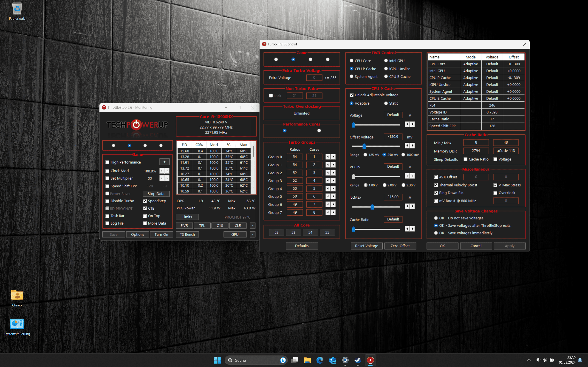Select the Systemsteuerung desktop shortcut

coord(17,327)
